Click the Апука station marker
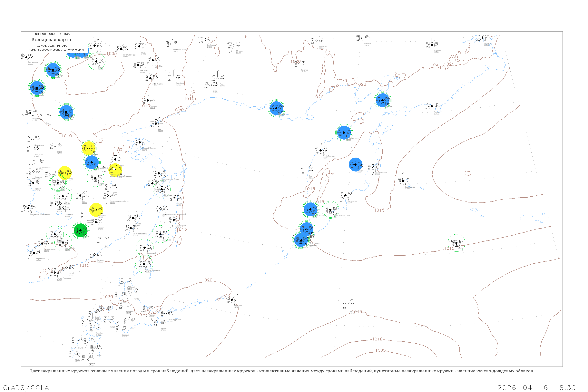 tap(432, 106)
